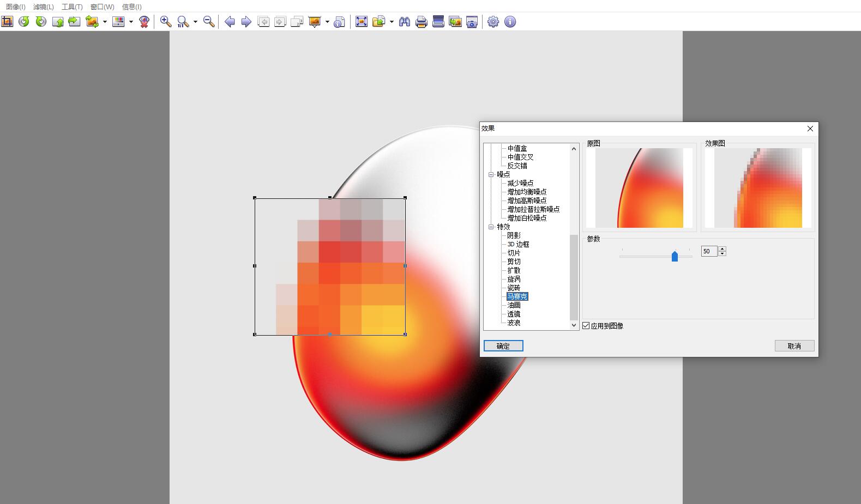The width and height of the screenshot is (861, 504).
Task: Rotate image counter-clockwise using toolbar icon
Action: 23,22
